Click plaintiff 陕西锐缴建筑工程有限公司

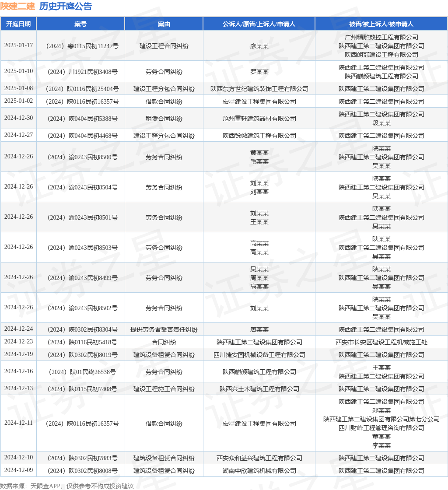[259, 136]
